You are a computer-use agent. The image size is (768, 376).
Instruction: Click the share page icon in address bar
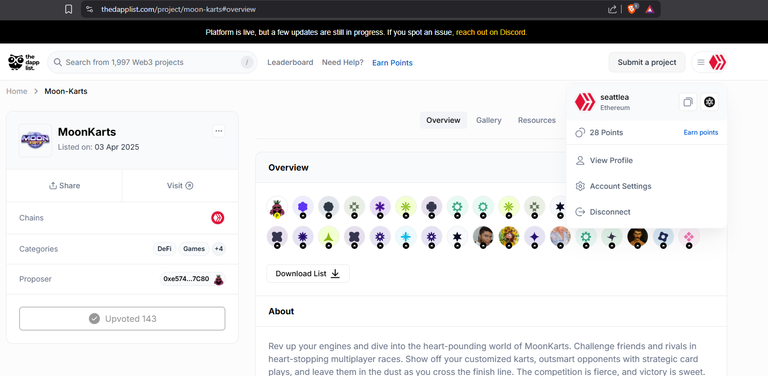point(612,9)
